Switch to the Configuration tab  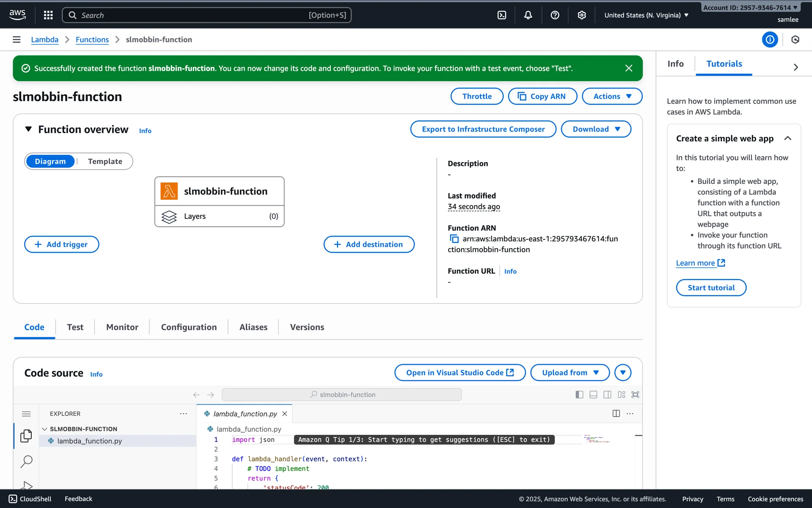click(189, 327)
